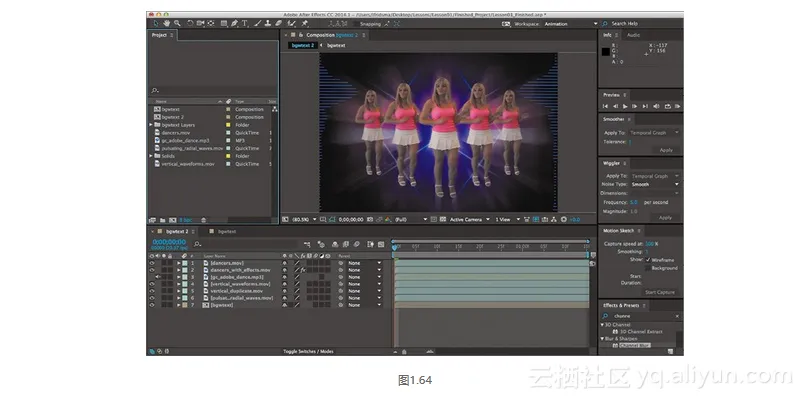Open the Active Camera view dropdown
804x400 pixels.
point(468,219)
